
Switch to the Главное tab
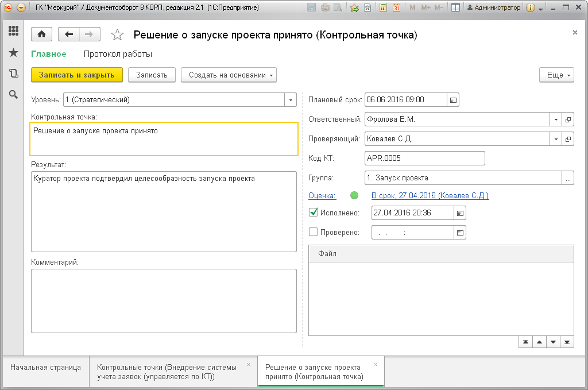point(49,54)
